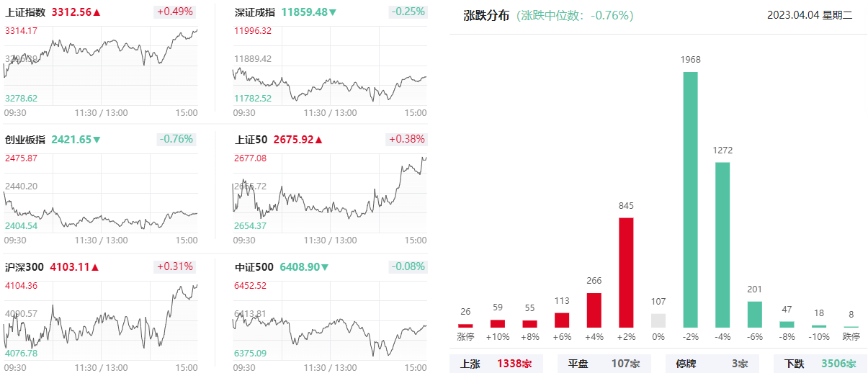Image resolution: width=868 pixels, height=373 pixels.
Task: Click the 下跌 3506家 summary box
Action: click(x=820, y=364)
